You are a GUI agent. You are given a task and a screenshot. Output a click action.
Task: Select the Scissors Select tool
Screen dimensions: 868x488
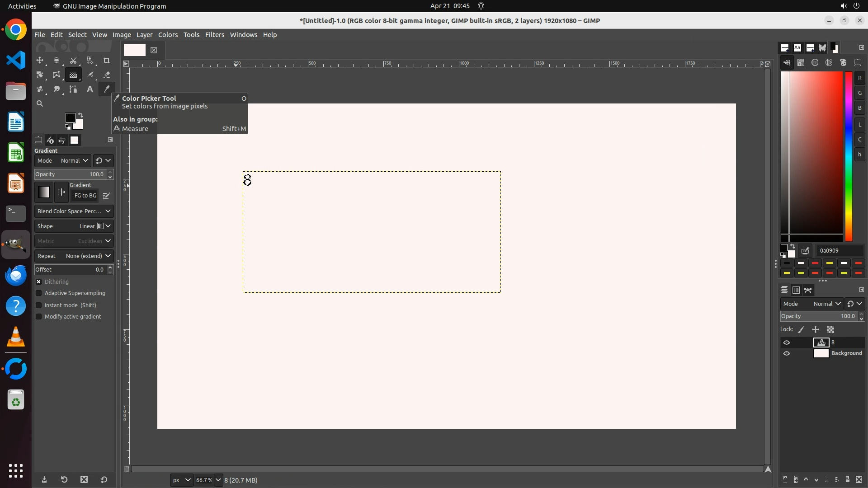(x=73, y=60)
